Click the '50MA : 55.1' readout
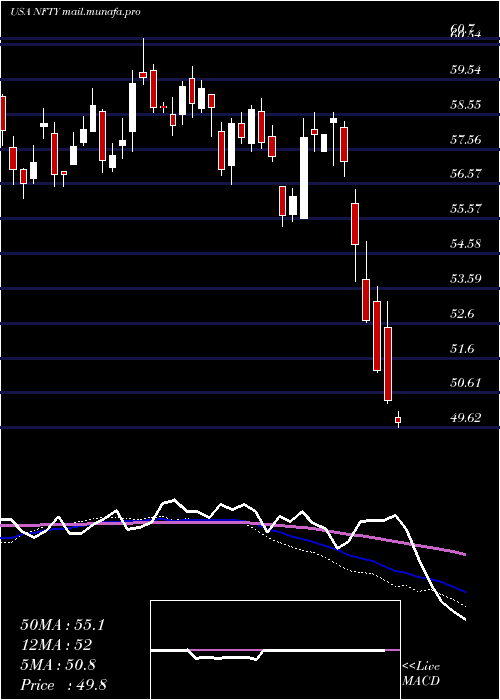500x700 pixels. point(62,625)
